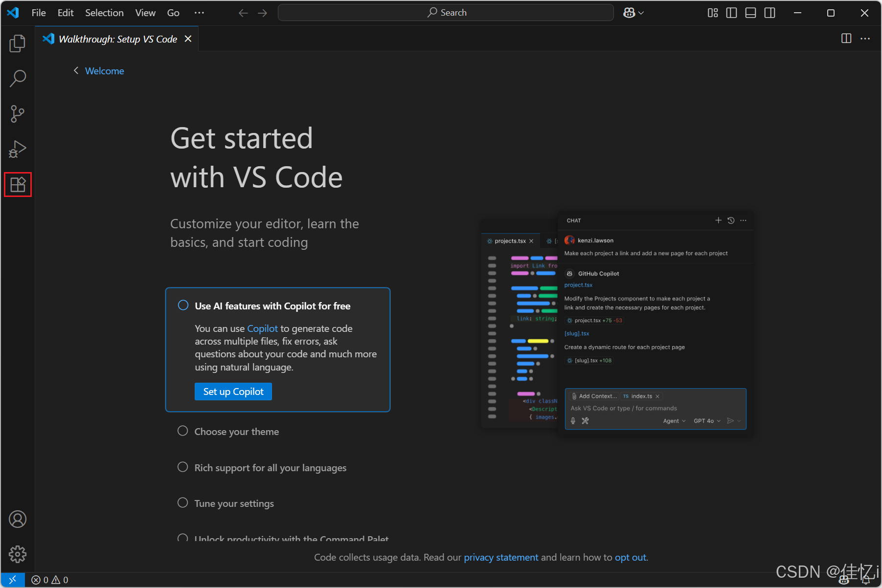Screen dimensions: 882x588
Task: Click the Search box at the top
Action: click(x=445, y=12)
